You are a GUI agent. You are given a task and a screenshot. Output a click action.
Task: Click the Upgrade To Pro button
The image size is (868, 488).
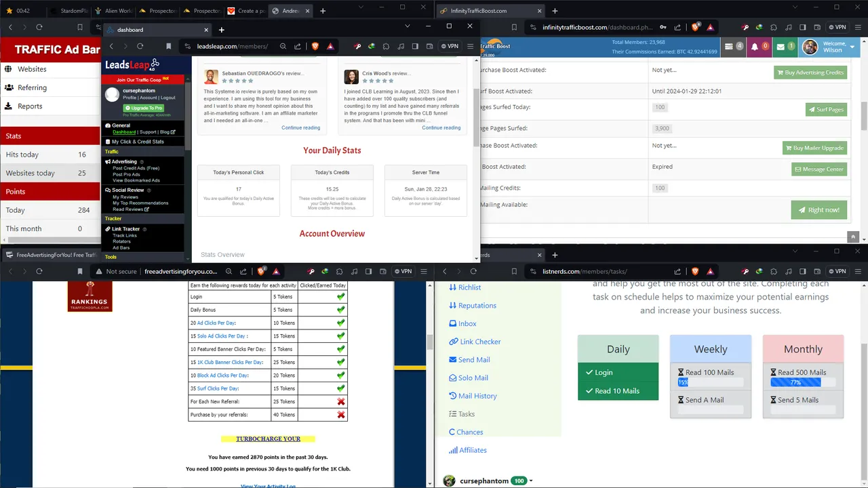(143, 108)
